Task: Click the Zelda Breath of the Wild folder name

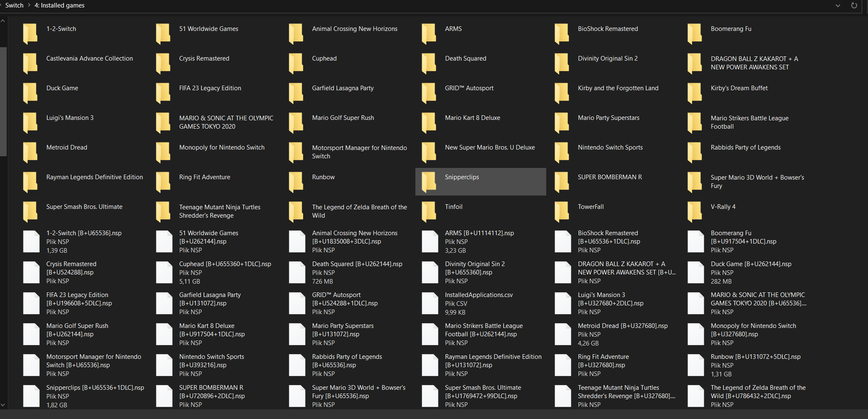Action: 359,211
